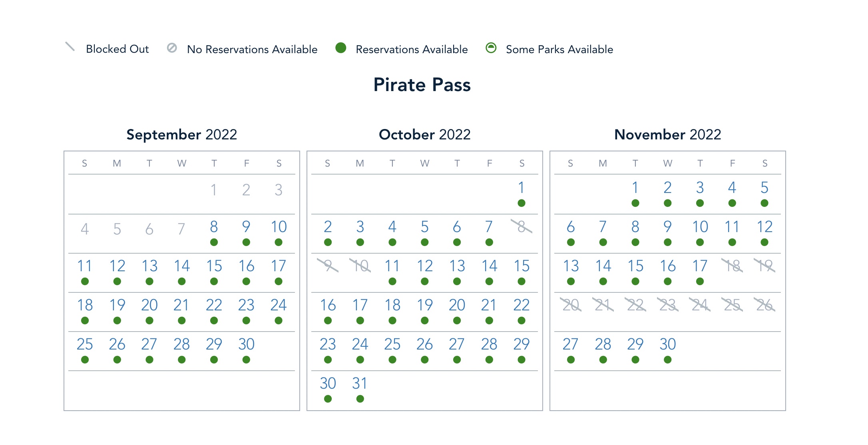Image resolution: width=868 pixels, height=445 pixels.
Task: Click the green Reservations Available legend dot
Action: coord(341,48)
